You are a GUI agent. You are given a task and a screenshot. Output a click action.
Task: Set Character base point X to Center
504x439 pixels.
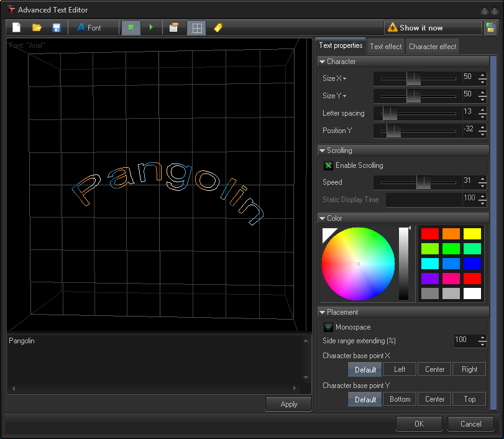point(434,369)
